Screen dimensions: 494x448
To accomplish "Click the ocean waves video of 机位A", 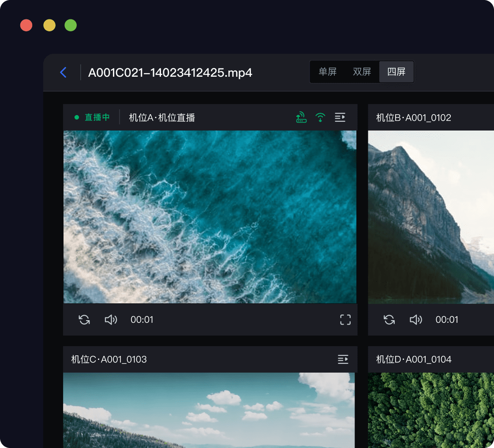I will point(210,217).
